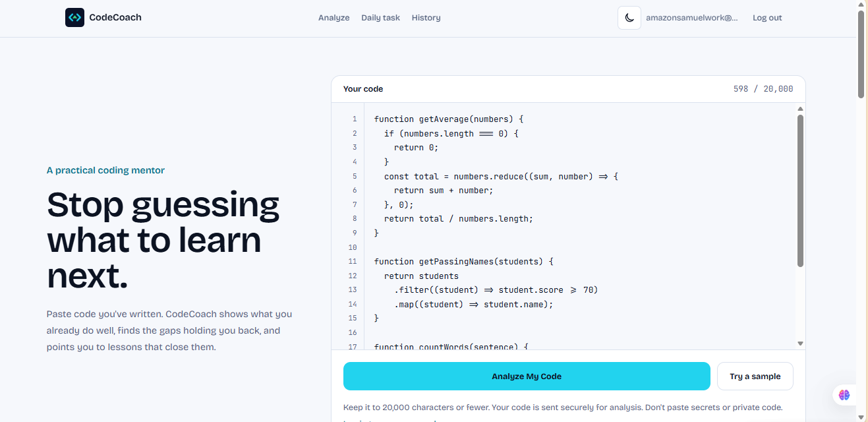Click the 'Stop guessing what to learn next.' headline

tap(163, 240)
